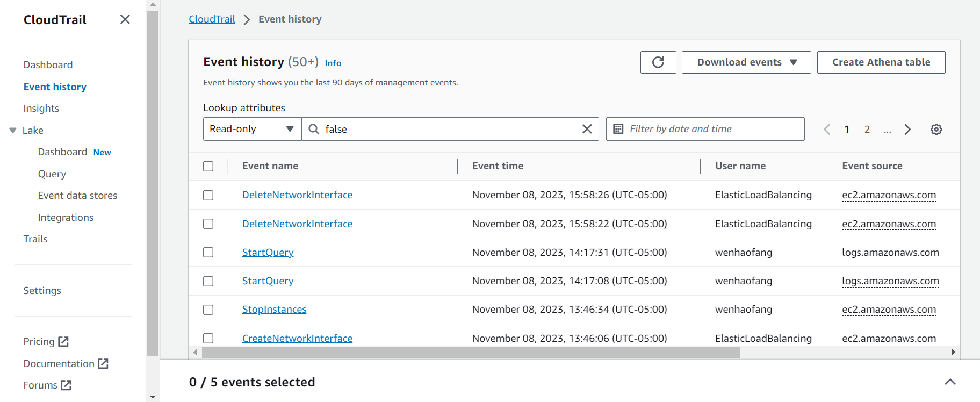
Task: Open Dashboard in the sidebar
Action: (48, 64)
